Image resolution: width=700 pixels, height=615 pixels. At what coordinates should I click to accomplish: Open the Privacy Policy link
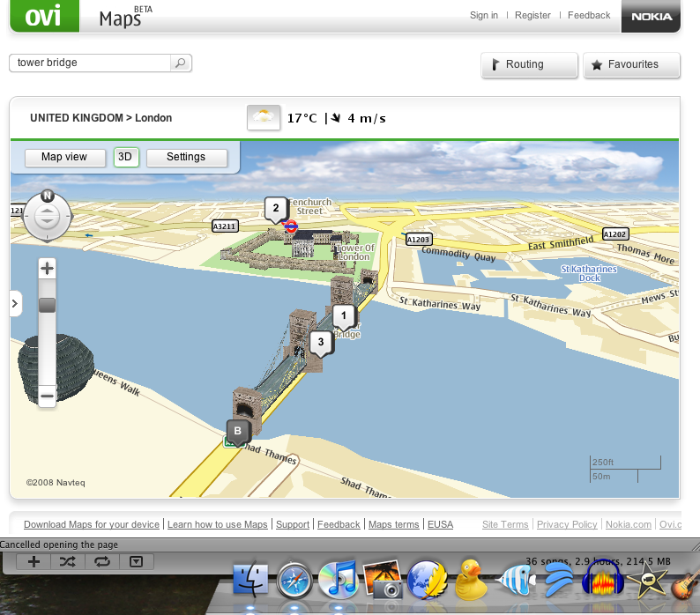pyautogui.click(x=567, y=524)
